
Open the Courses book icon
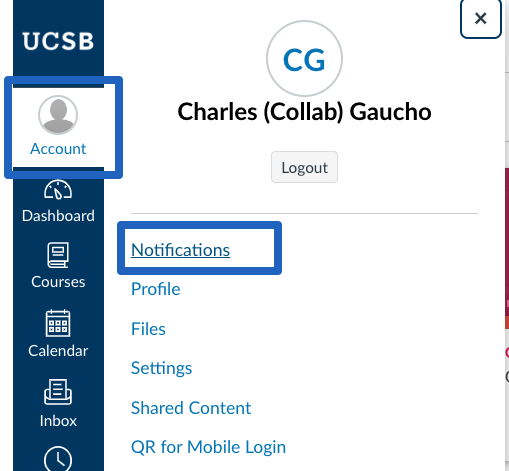click(x=58, y=255)
